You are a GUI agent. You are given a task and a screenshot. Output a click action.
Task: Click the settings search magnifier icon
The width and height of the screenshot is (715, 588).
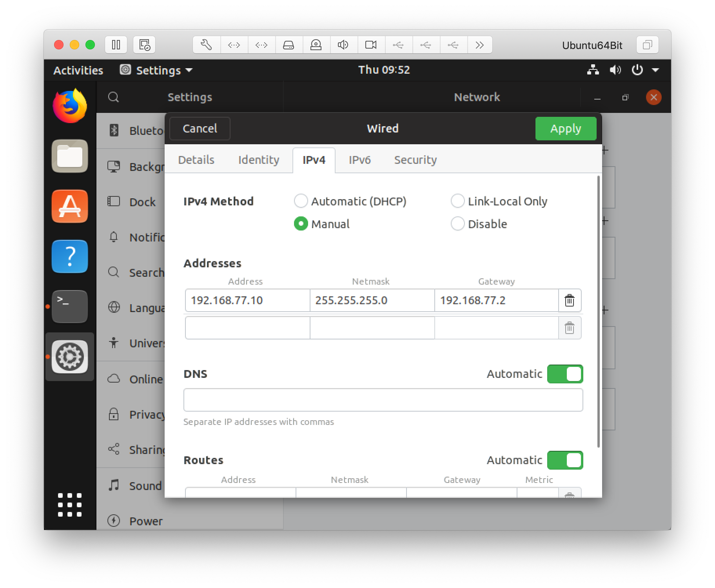pos(113,97)
